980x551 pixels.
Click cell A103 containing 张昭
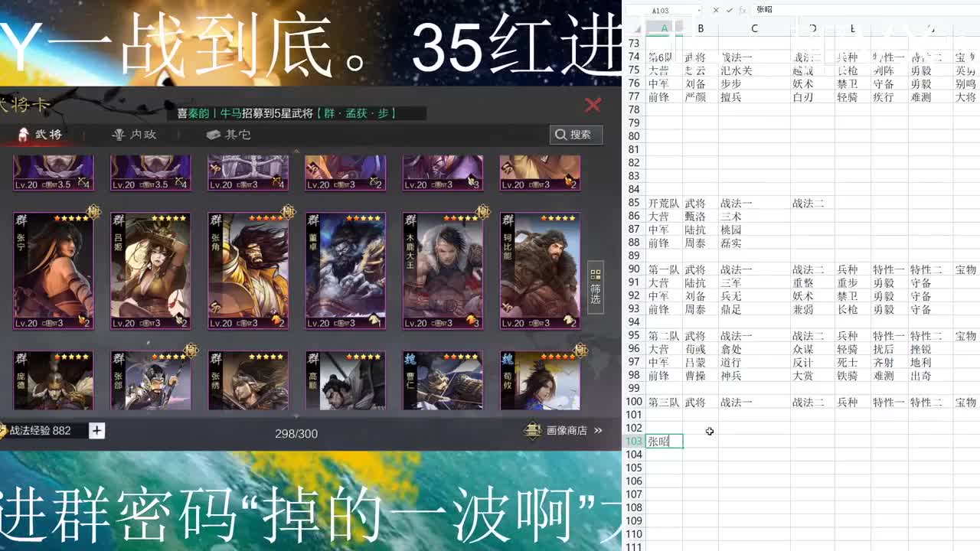664,442
